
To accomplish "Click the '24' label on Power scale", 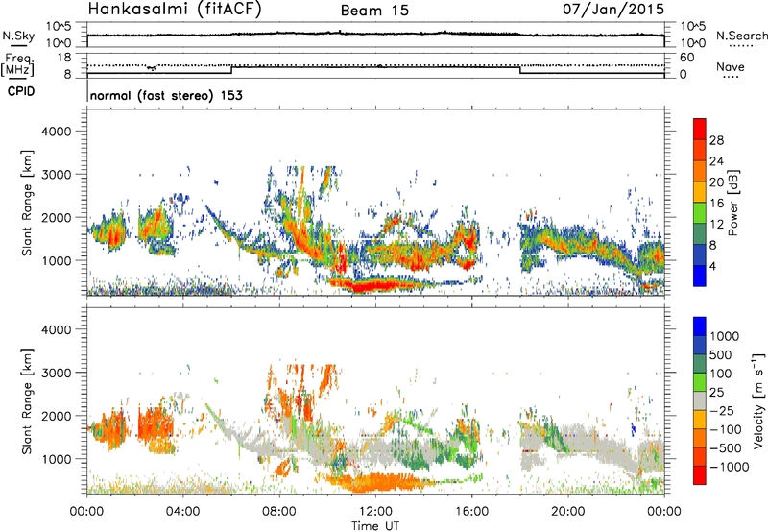I will tap(716, 161).
